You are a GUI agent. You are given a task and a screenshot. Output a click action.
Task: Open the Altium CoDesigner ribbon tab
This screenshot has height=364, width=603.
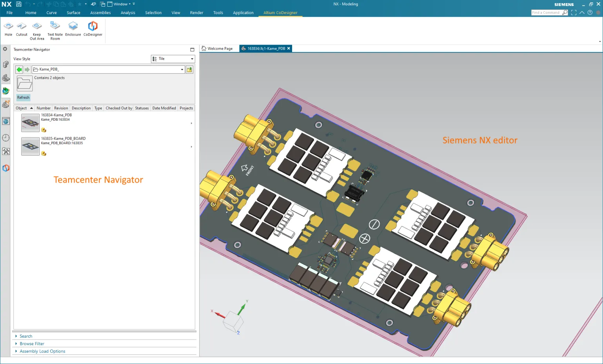coord(280,13)
